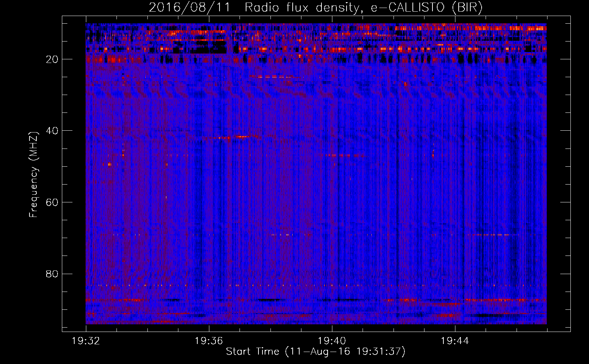589x364 pixels.
Task: Click the 19:36 time tick label
Action: [x=209, y=341]
